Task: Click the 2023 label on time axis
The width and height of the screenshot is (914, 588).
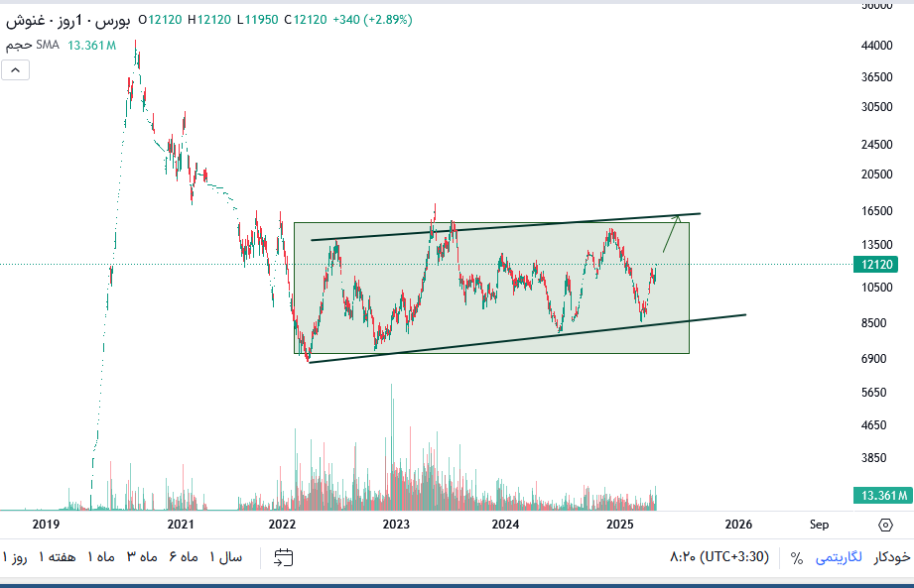Action: click(396, 525)
